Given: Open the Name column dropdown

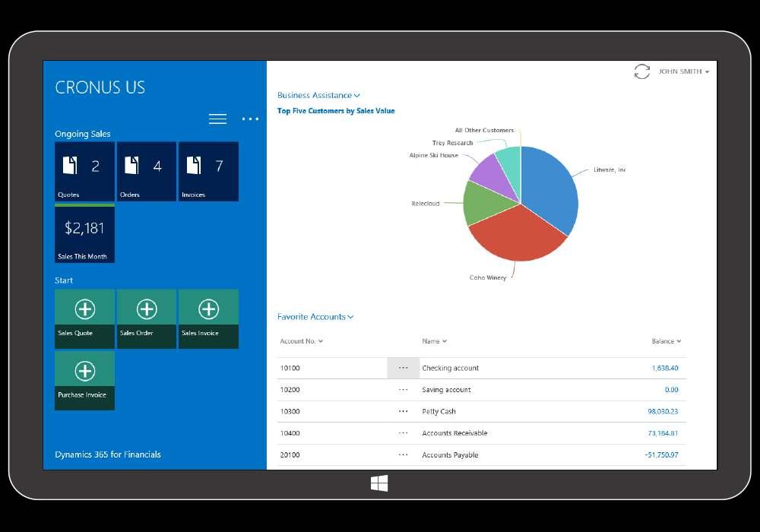Looking at the screenshot, I should tap(434, 341).
